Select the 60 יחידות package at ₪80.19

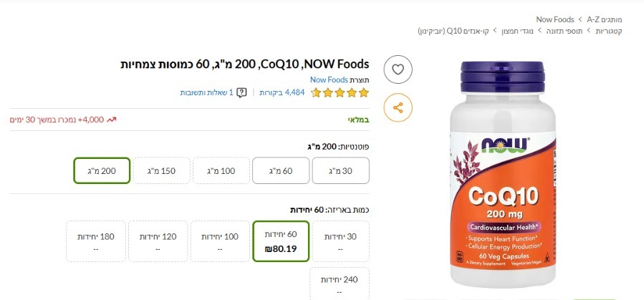281,241
